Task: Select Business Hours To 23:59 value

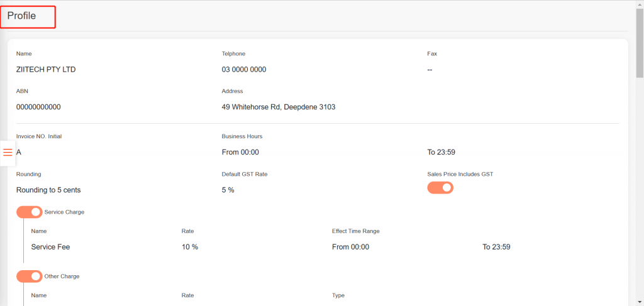Action: 441,152
